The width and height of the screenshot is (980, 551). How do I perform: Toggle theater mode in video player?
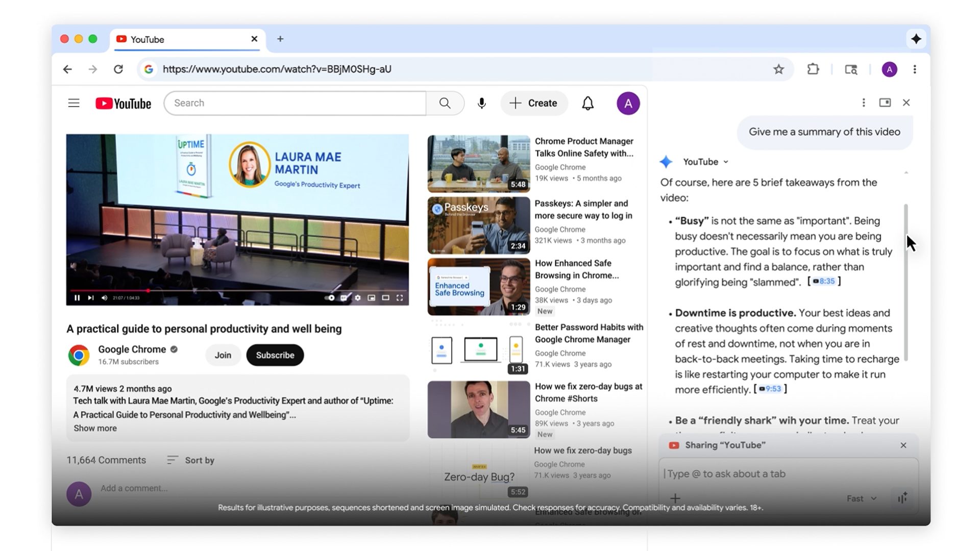pos(385,298)
